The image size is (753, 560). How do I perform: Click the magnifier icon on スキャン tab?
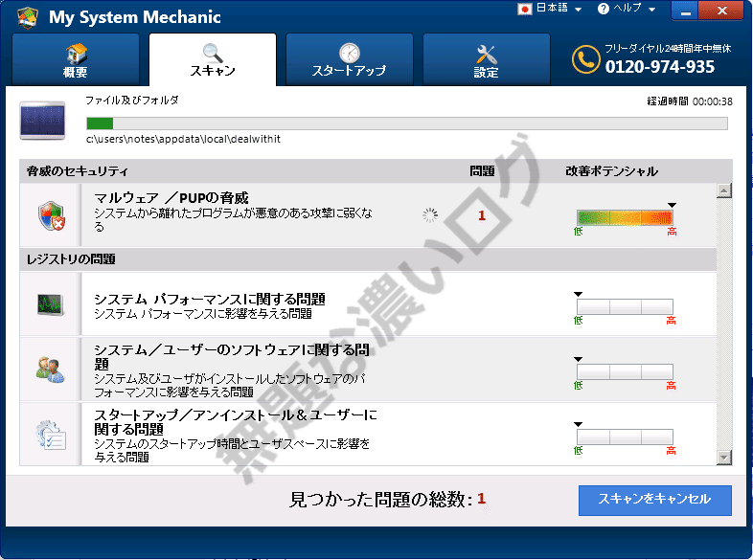pyautogui.click(x=213, y=53)
